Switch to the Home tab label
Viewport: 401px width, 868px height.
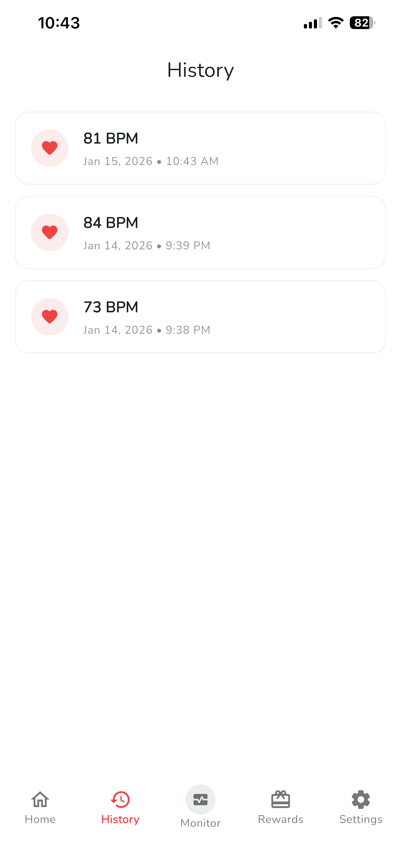click(x=40, y=819)
